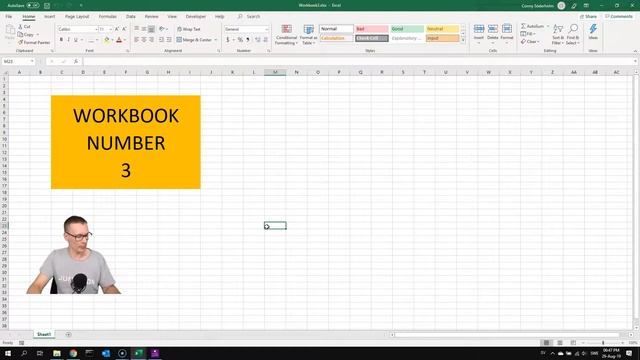Apply Comma Style

pos(248,40)
